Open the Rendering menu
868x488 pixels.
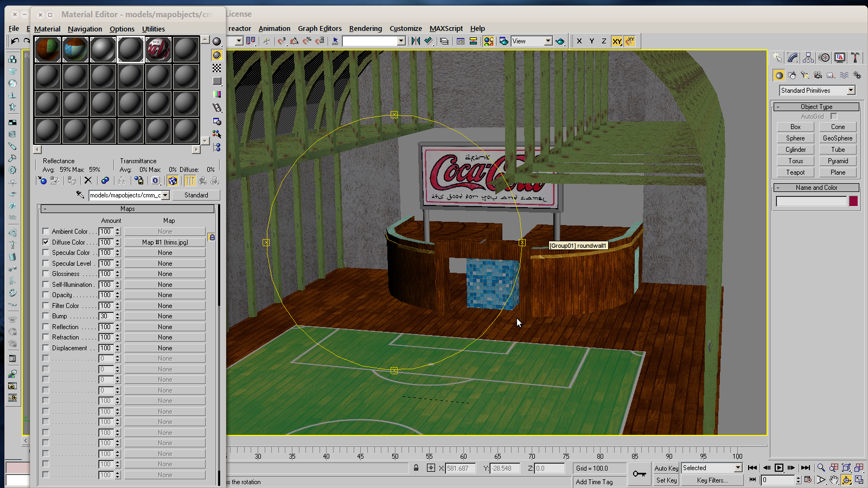tap(365, 29)
